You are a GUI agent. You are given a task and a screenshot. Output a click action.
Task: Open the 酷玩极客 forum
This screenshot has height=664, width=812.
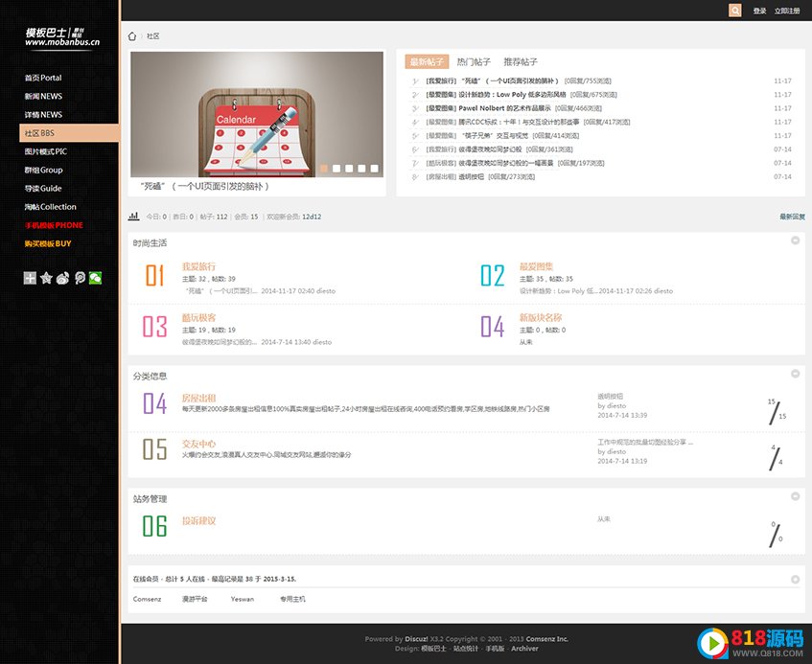pos(198,318)
